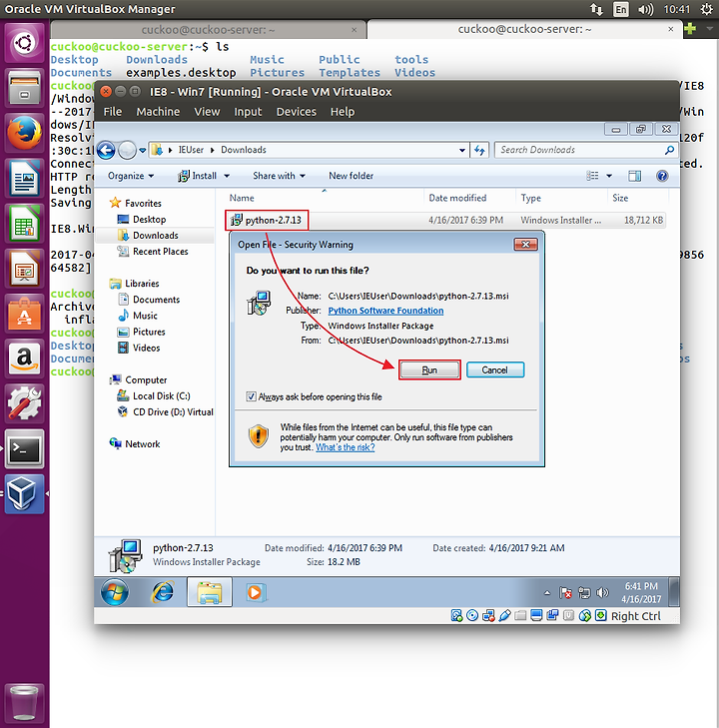Open the address bar history dropdown

tap(461, 150)
